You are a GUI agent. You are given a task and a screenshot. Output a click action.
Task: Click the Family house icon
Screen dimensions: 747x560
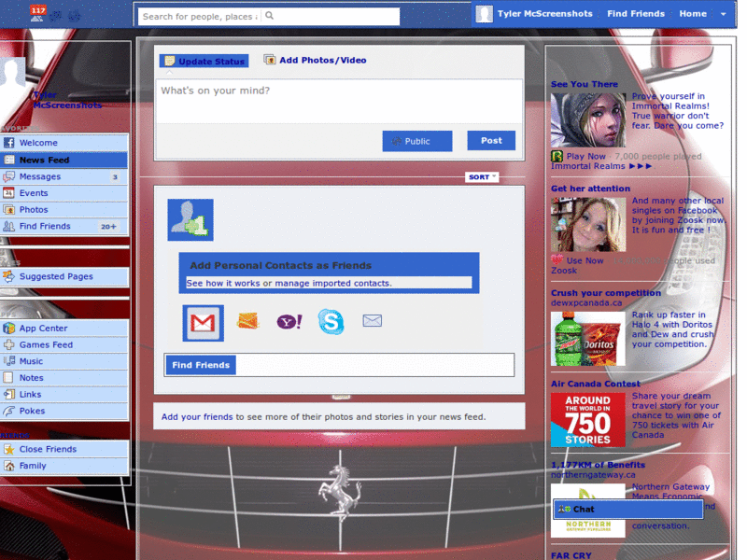[8, 466]
